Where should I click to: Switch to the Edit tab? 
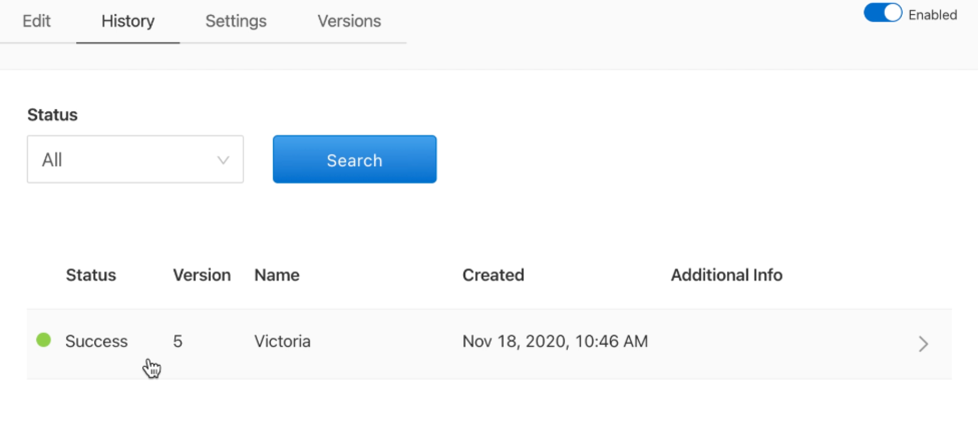coord(37,21)
